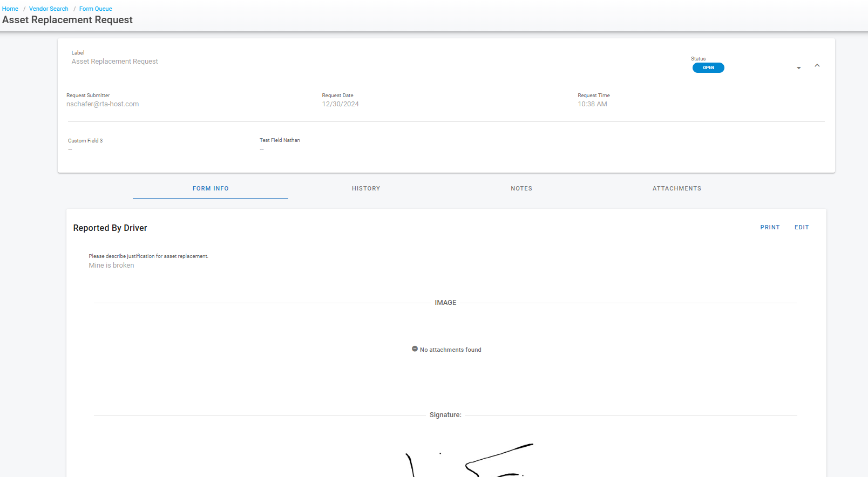Screen dimensions: 868x477
Task: Click the Request Date value 12/30/2024
Action: tap(340, 104)
